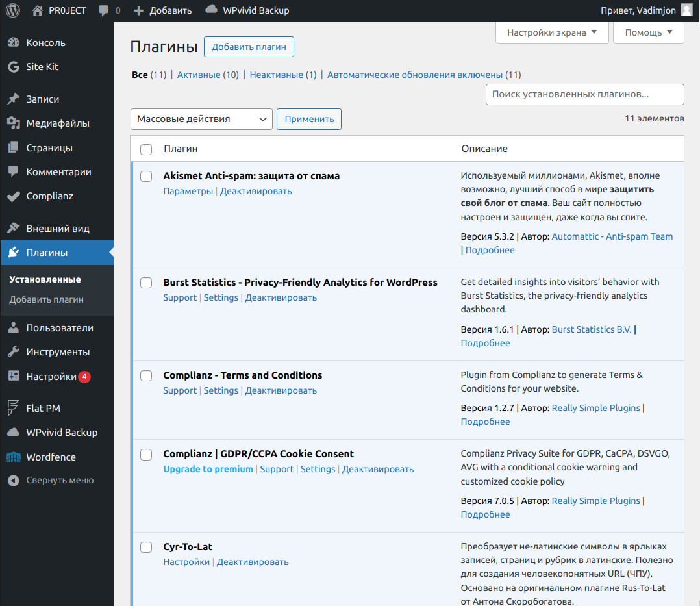Click the home icon next to PR0JECT

tap(38, 10)
